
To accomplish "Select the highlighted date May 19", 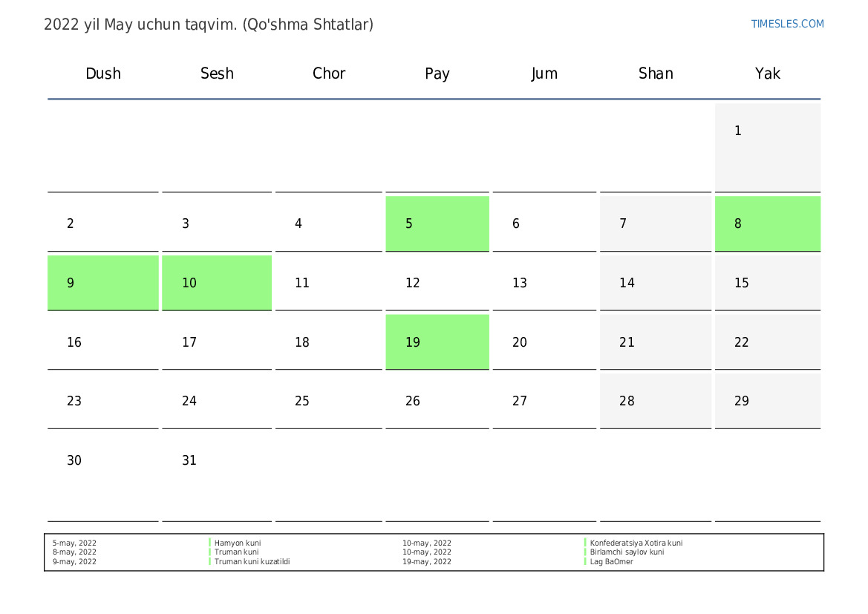I will [x=437, y=342].
